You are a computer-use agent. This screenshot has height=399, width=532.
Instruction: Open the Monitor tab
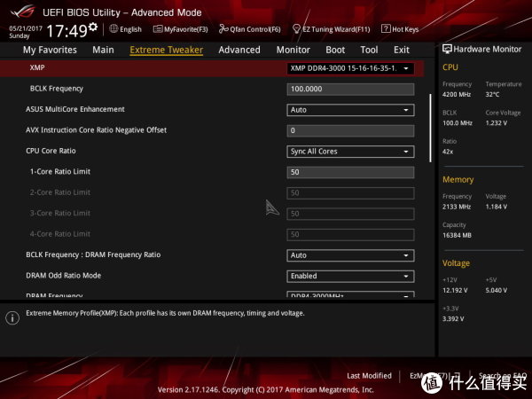293,50
